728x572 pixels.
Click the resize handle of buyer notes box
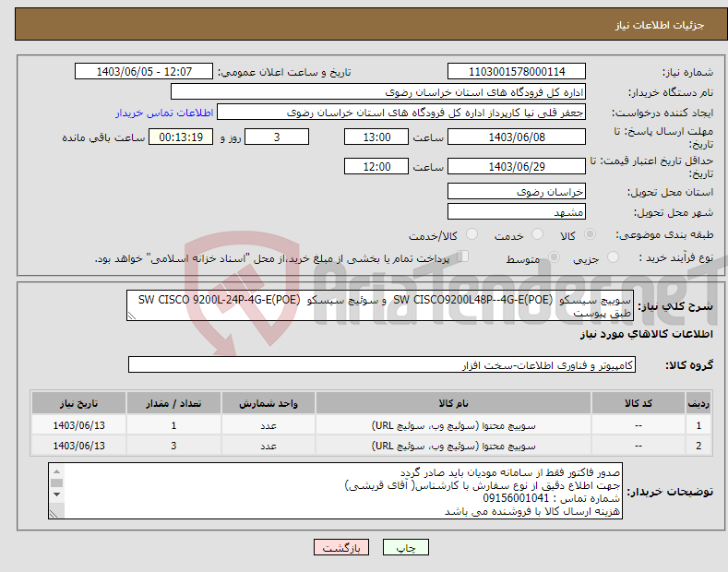54,514
